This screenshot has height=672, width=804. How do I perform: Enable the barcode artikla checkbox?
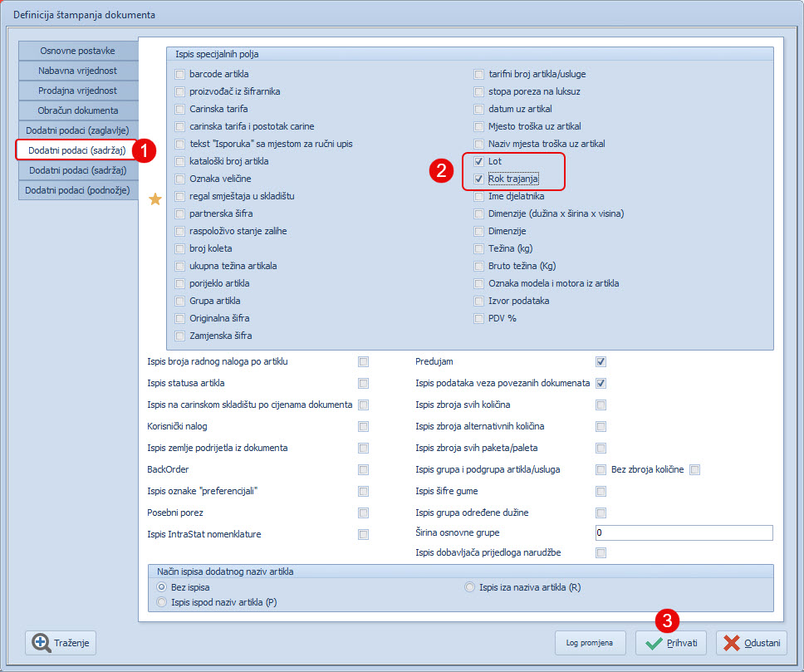pos(180,74)
